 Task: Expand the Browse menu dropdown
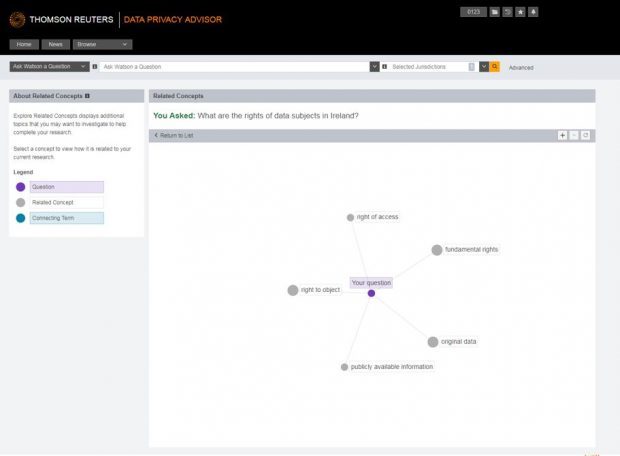102,45
